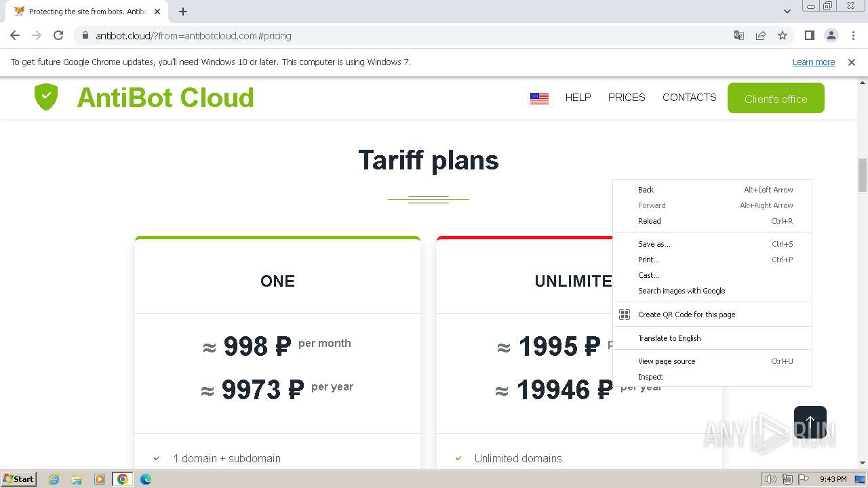Click the ONE tariff plan heading
The width and height of the screenshot is (868, 488).
coord(277,281)
